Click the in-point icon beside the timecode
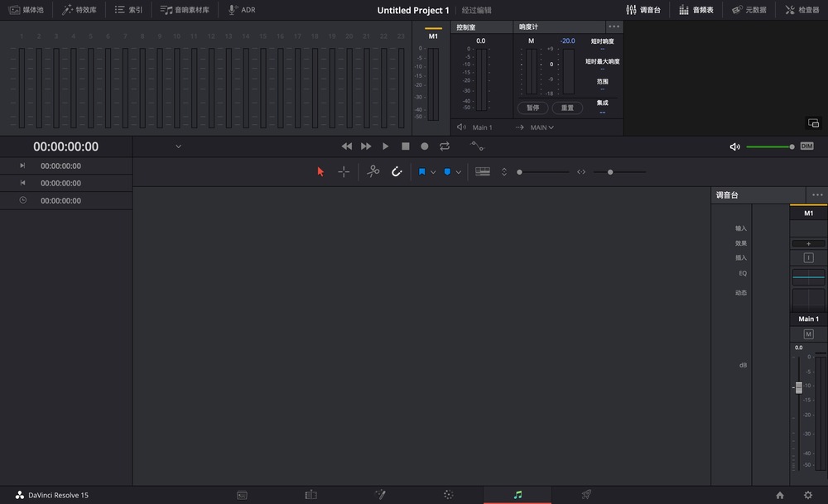 coord(22,166)
